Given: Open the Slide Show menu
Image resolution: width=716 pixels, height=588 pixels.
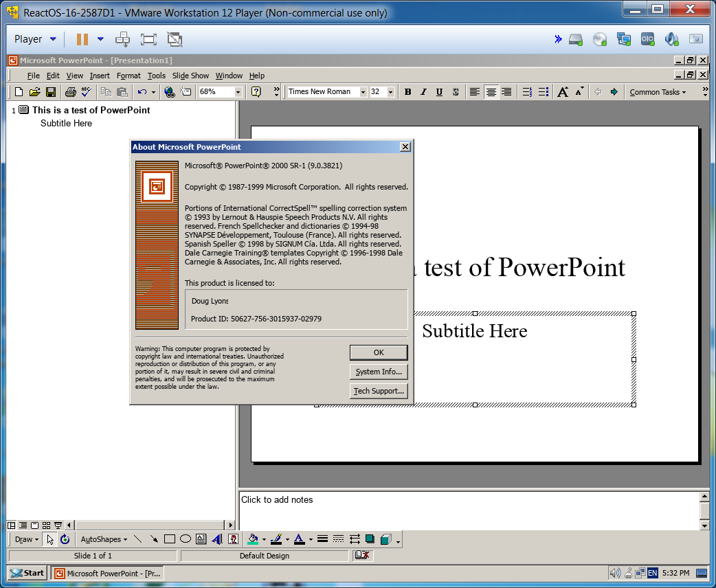Looking at the screenshot, I should click(x=190, y=76).
